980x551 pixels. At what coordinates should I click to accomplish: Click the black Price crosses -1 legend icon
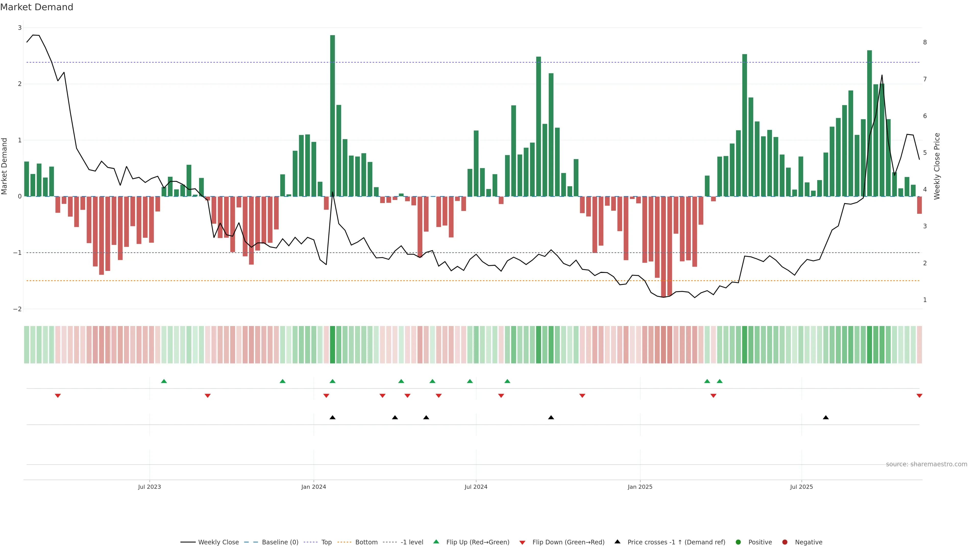(617, 542)
